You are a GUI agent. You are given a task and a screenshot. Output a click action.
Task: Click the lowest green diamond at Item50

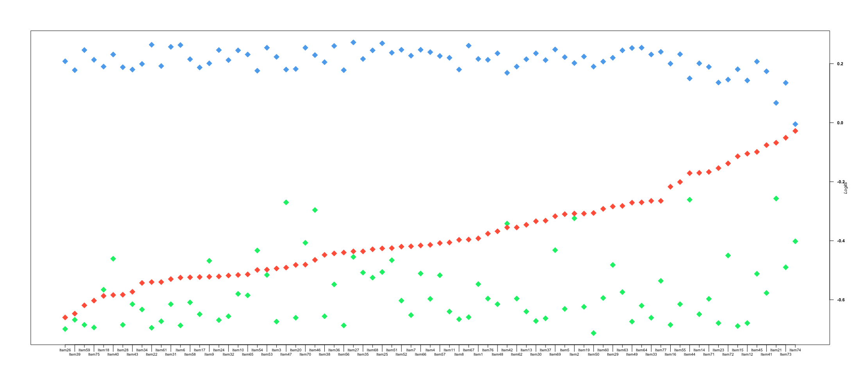click(x=593, y=333)
